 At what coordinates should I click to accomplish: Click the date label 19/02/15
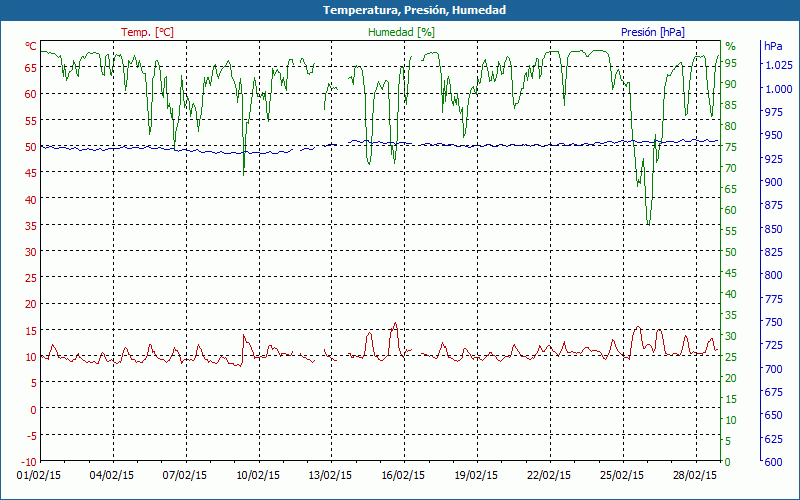pos(476,475)
